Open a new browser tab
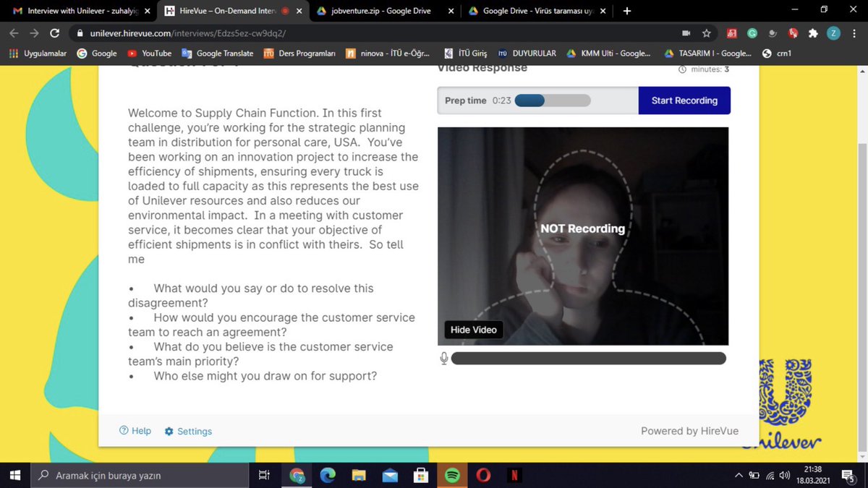The width and height of the screenshot is (868, 488). tap(627, 11)
